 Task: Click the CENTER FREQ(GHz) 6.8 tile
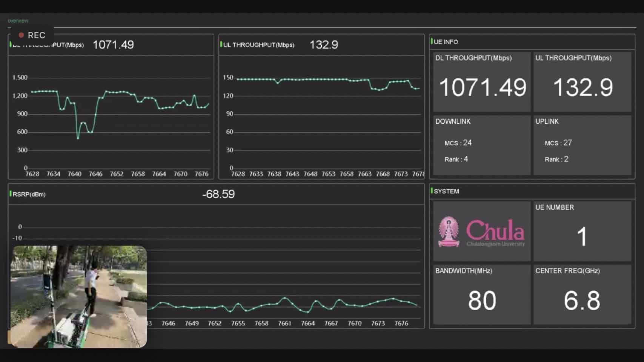click(582, 295)
